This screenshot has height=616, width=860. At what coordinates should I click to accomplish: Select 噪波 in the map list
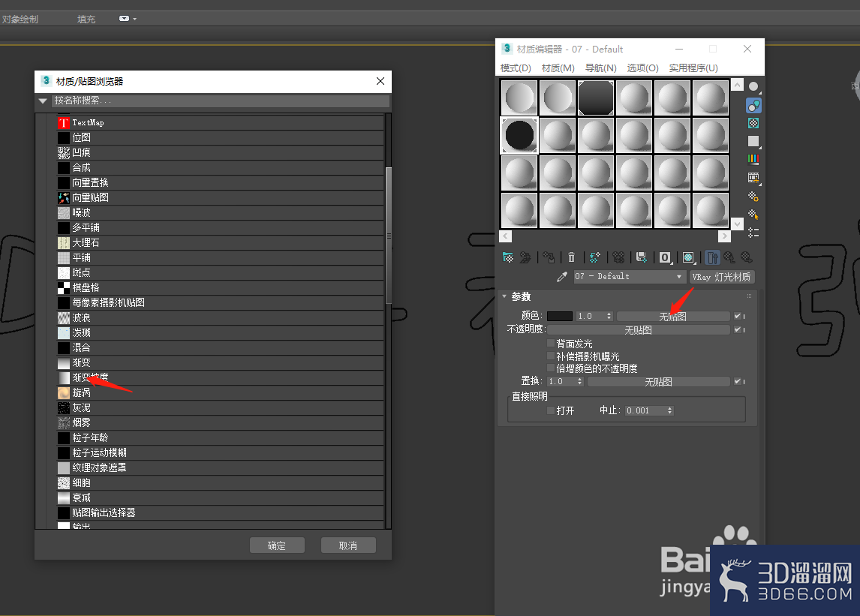tap(221, 212)
